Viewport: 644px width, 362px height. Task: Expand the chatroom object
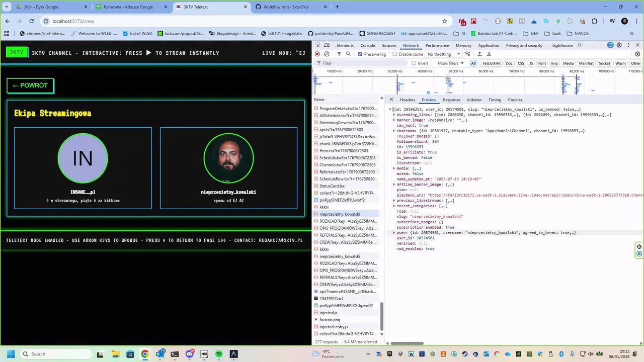coord(394,131)
